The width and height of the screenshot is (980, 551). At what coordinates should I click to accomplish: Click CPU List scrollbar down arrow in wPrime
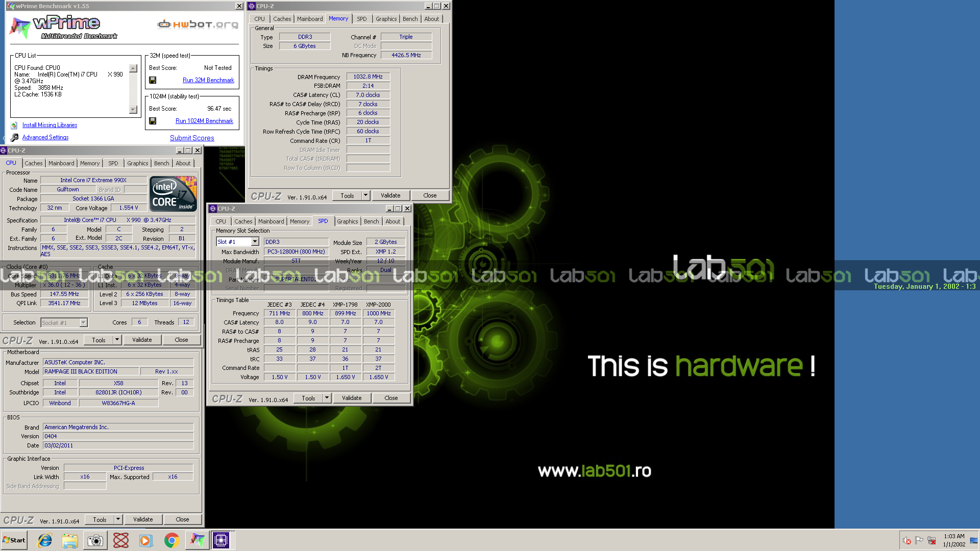(133, 110)
